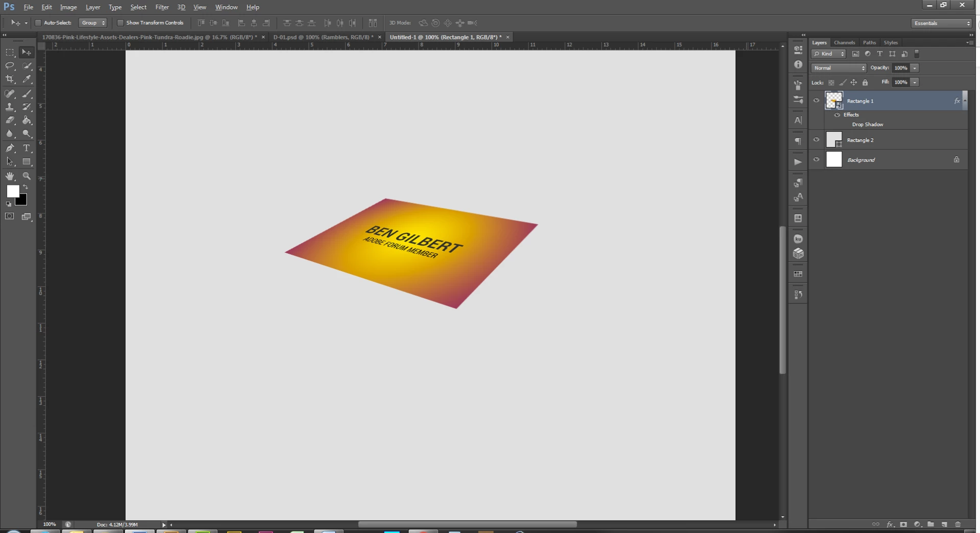Filter layers by type layers
The image size is (980, 533).
point(880,54)
